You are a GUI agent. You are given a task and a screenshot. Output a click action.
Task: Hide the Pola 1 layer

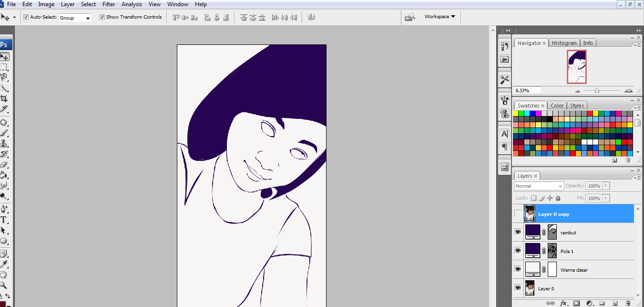click(518, 251)
